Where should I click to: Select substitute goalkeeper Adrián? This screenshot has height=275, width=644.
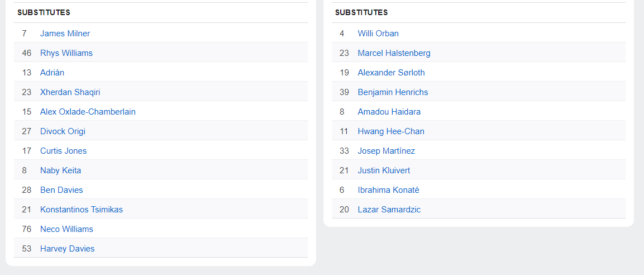(53, 73)
